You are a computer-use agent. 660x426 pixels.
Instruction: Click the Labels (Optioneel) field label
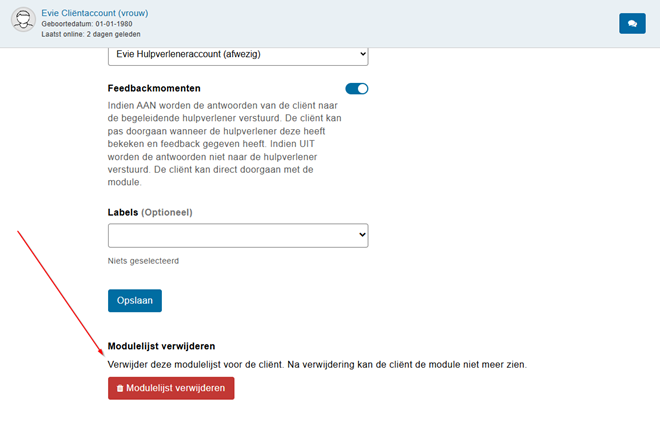150,212
